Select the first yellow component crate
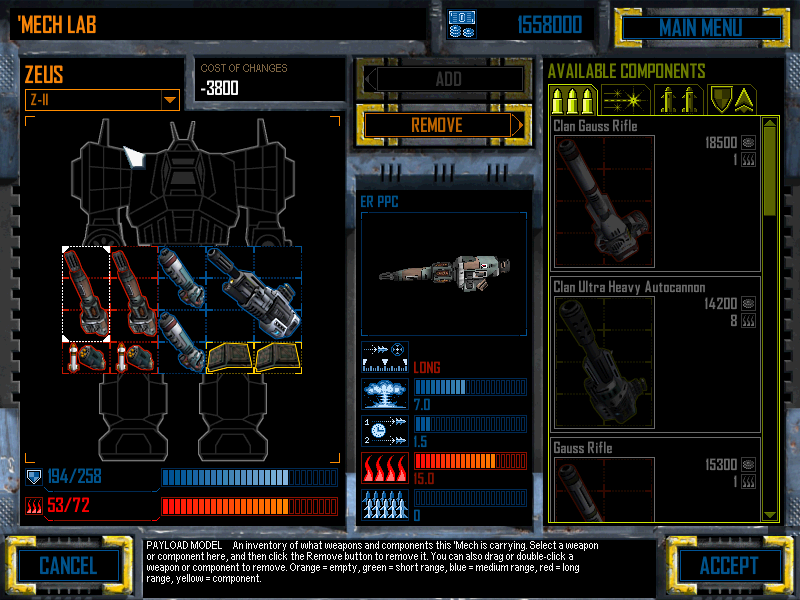The height and width of the screenshot is (600, 800). 230,358
